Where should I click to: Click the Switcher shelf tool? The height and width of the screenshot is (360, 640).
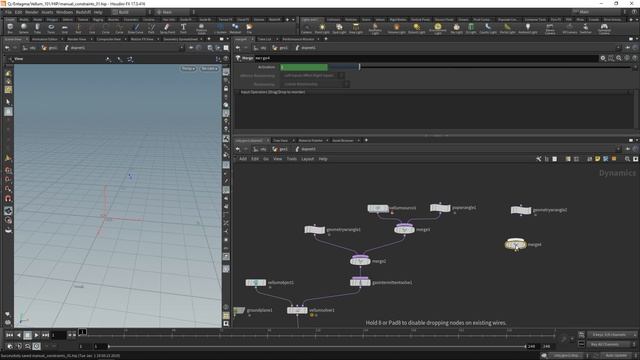coord(585,28)
